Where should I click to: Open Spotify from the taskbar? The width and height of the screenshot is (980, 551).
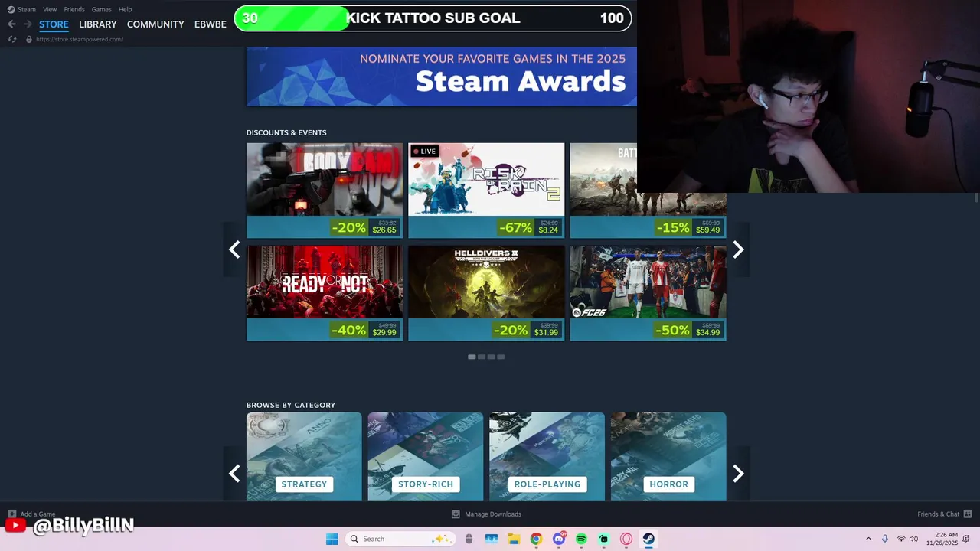click(x=581, y=539)
